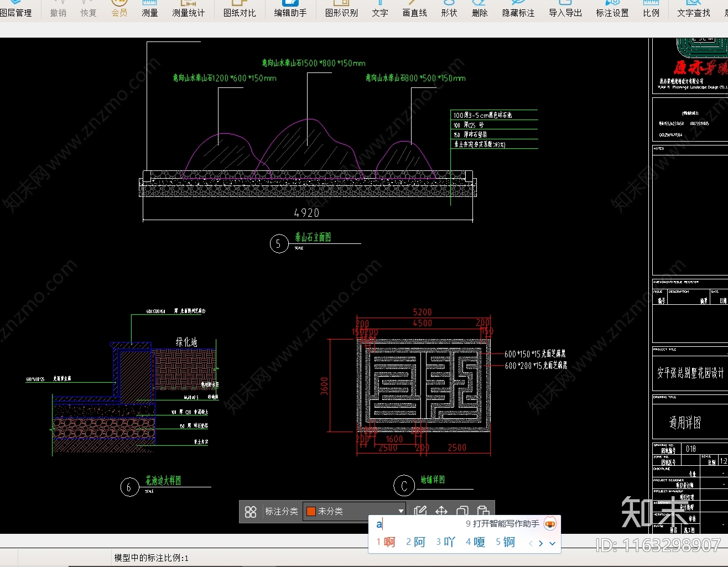Click the 撤销 undo tool

58,9
